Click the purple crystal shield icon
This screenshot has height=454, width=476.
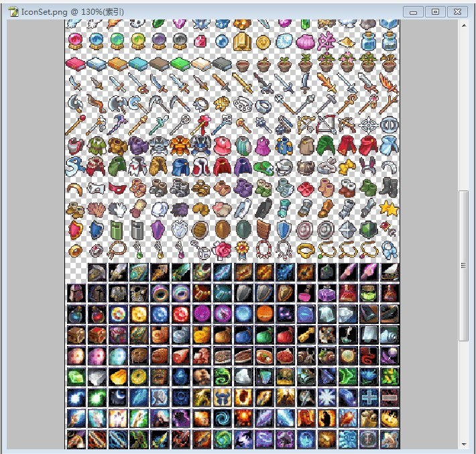tap(158, 230)
